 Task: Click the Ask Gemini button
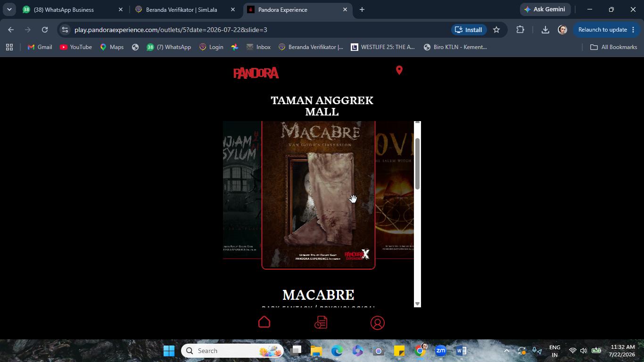click(x=545, y=9)
